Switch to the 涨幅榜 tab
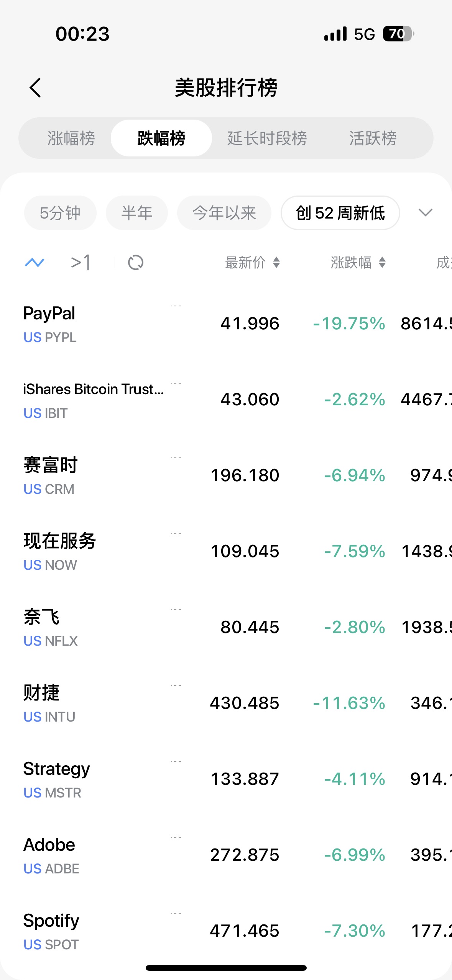This screenshot has width=452, height=980. click(x=71, y=138)
